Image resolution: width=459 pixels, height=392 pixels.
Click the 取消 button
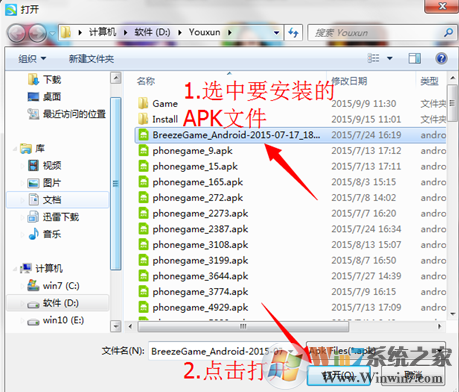coord(413,376)
